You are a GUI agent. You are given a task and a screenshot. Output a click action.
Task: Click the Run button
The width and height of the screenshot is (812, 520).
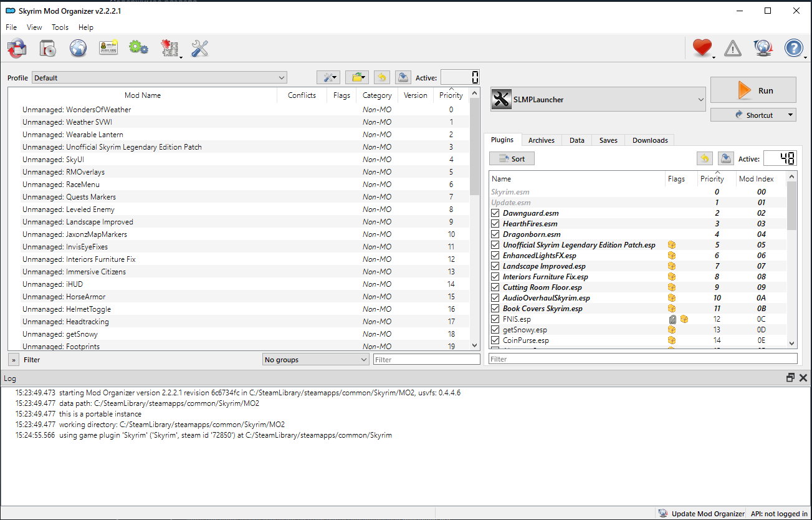(x=753, y=90)
